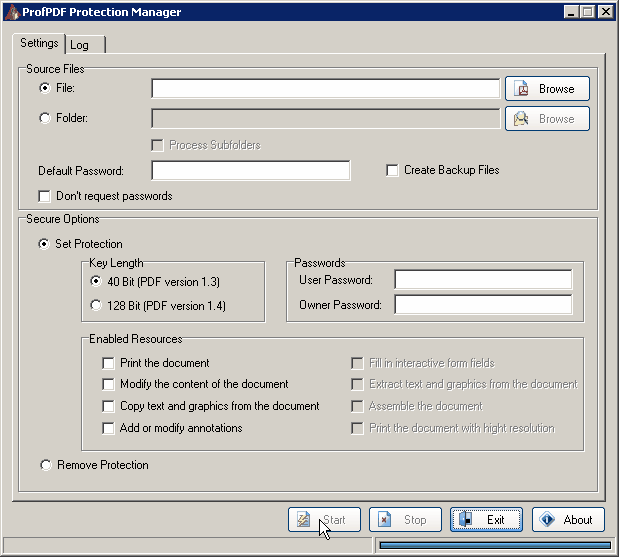The image size is (619, 557).
Task: Click the Start button's document icon
Action: (x=304, y=519)
